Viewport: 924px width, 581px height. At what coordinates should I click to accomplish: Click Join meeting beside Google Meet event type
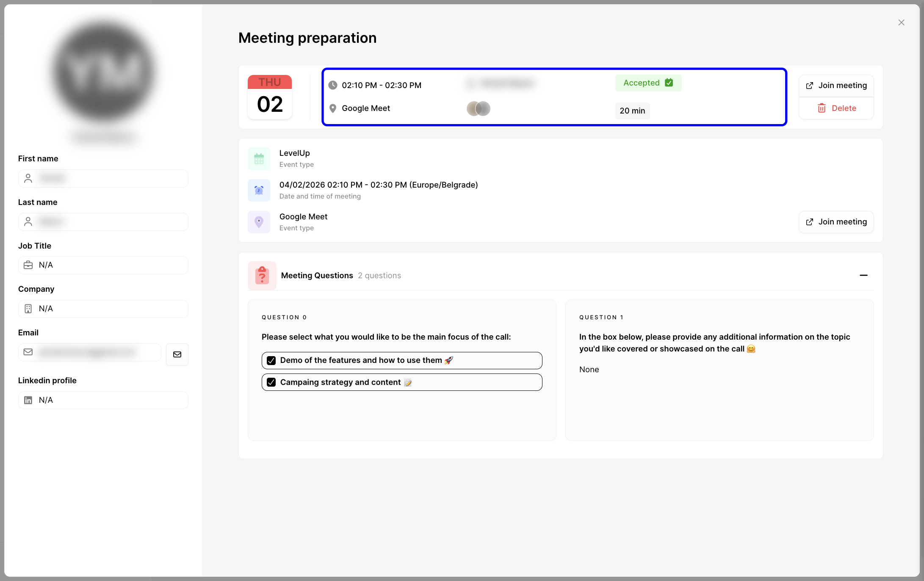click(x=836, y=221)
